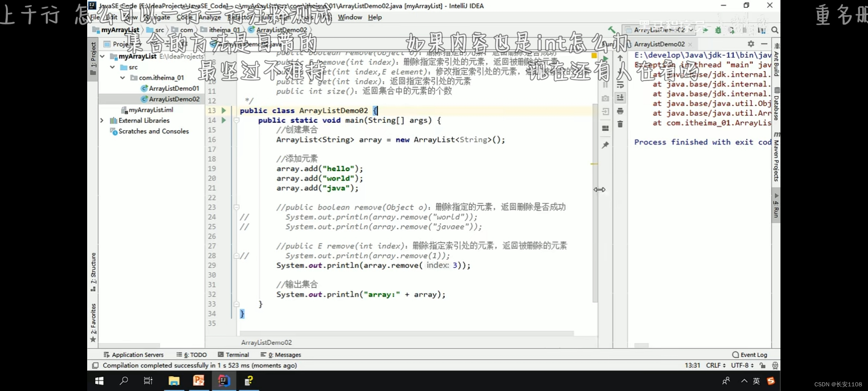The image size is (868, 391).
Task: Toggle soft-wrap in the Run console
Action: coord(620,85)
